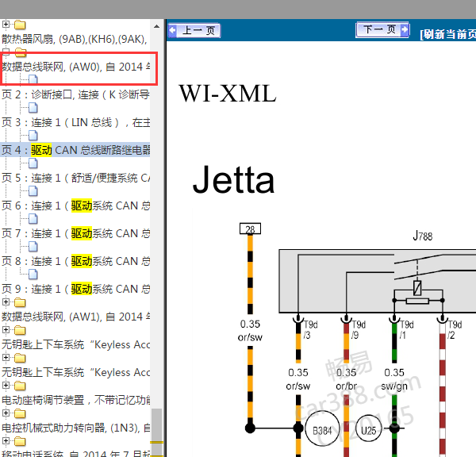Screen dimensions: 476x457
Task: Click document icon above 页 4 entry
Action: click(33, 136)
